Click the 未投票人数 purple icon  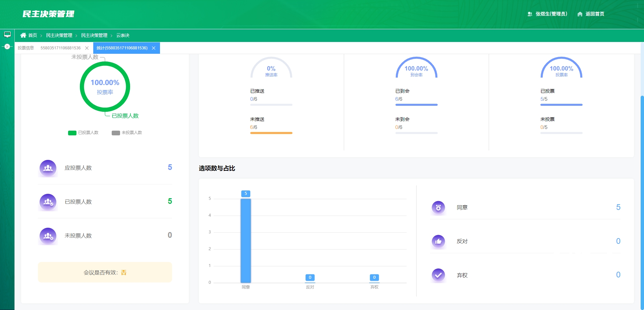48,236
